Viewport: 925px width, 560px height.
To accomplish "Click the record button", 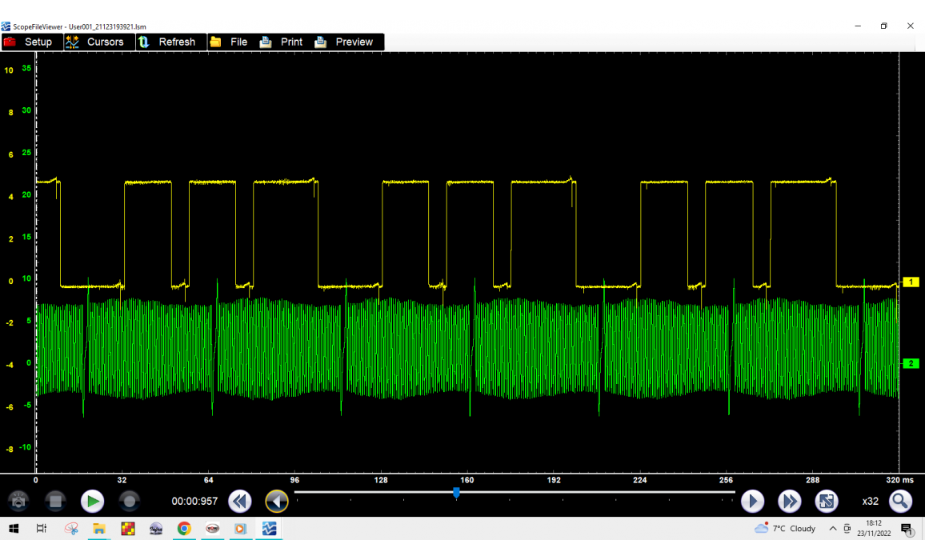I will coord(130,502).
